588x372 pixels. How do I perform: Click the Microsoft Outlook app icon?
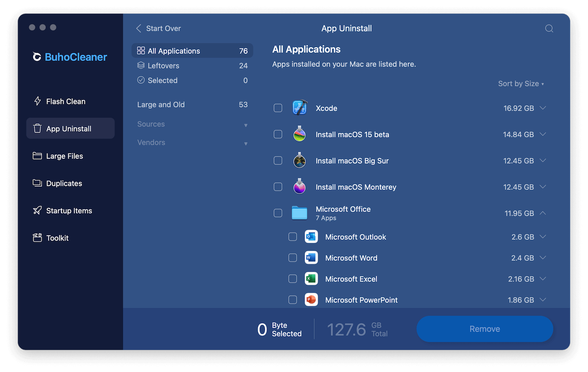pos(311,237)
